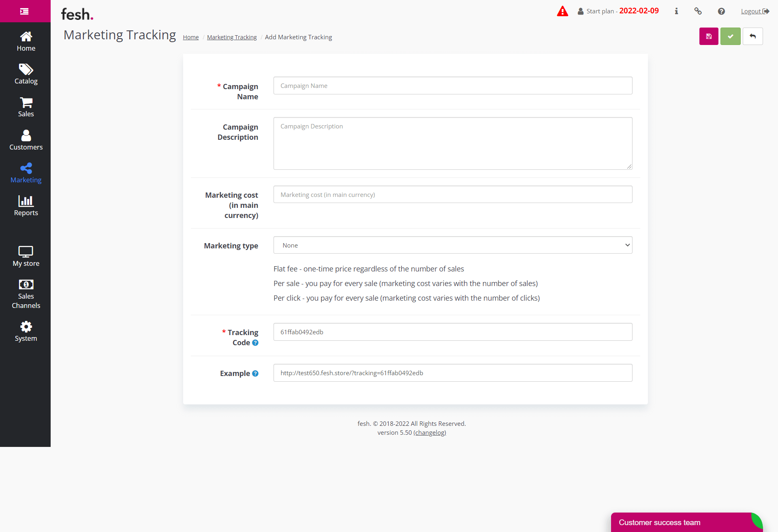
Task: Open Catalog in the sidebar
Action: coord(26,74)
